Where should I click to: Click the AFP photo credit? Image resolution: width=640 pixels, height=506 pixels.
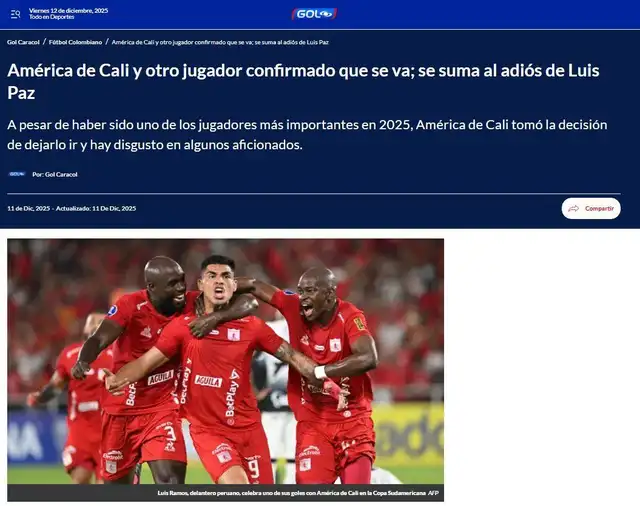tap(433, 493)
